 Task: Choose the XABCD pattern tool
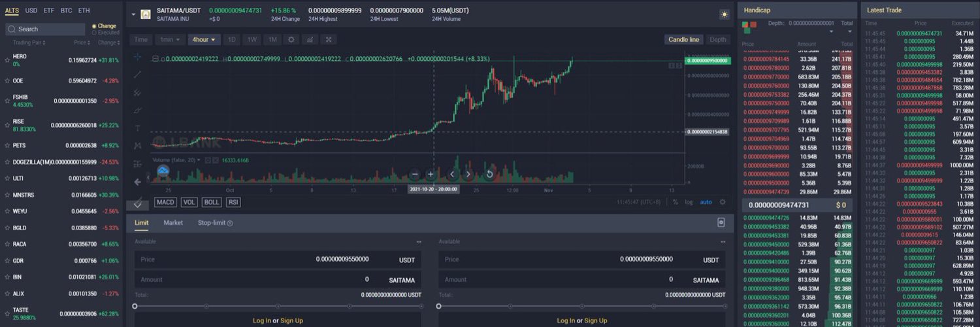138,146
